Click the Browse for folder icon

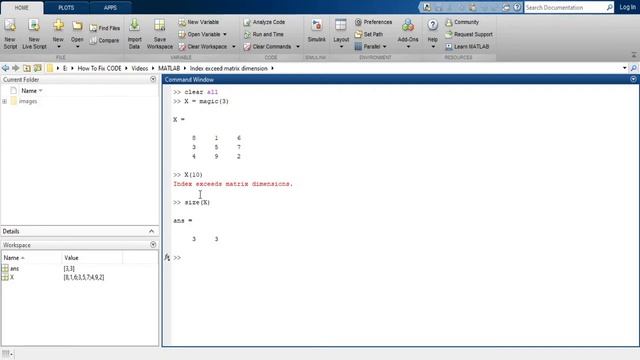(38, 68)
